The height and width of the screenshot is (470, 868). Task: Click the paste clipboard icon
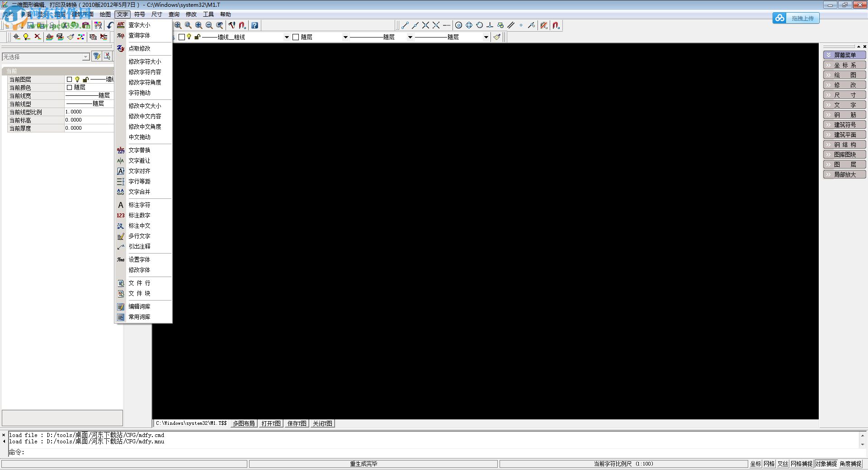point(85,25)
